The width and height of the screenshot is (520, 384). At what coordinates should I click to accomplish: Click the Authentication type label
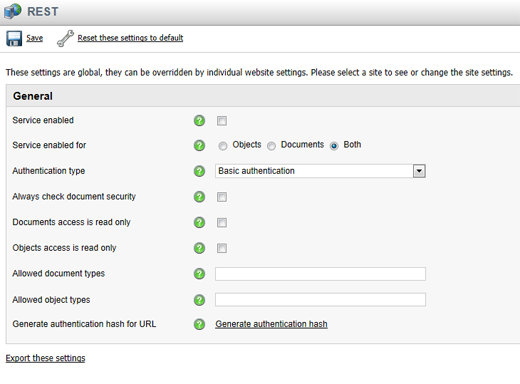(x=49, y=171)
